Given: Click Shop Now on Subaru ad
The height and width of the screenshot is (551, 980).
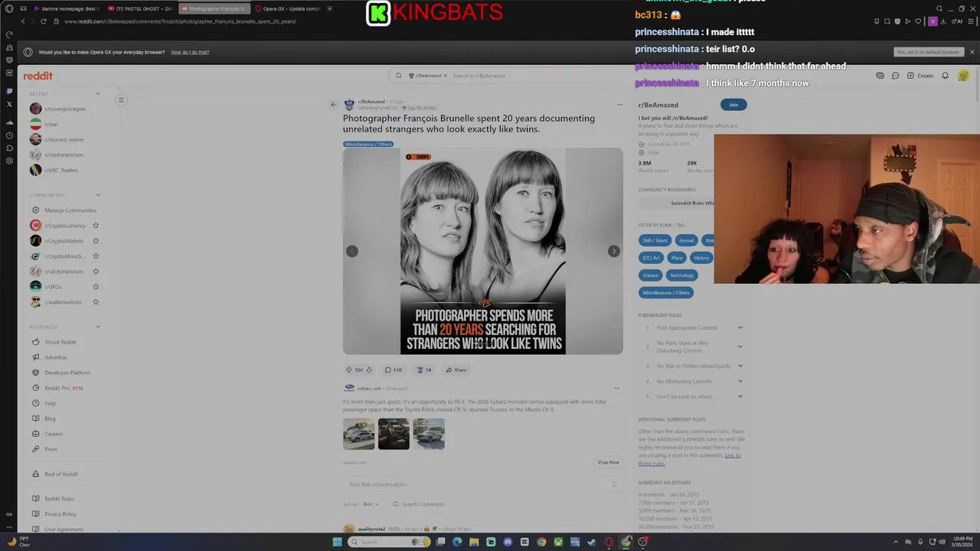Looking at the screenshot, I should coord(608,462).
